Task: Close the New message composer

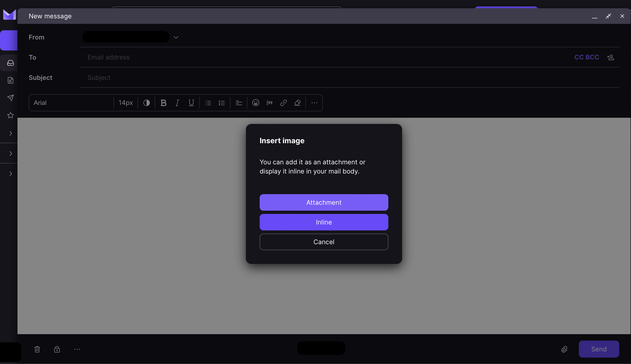Action: pos(622,16)
